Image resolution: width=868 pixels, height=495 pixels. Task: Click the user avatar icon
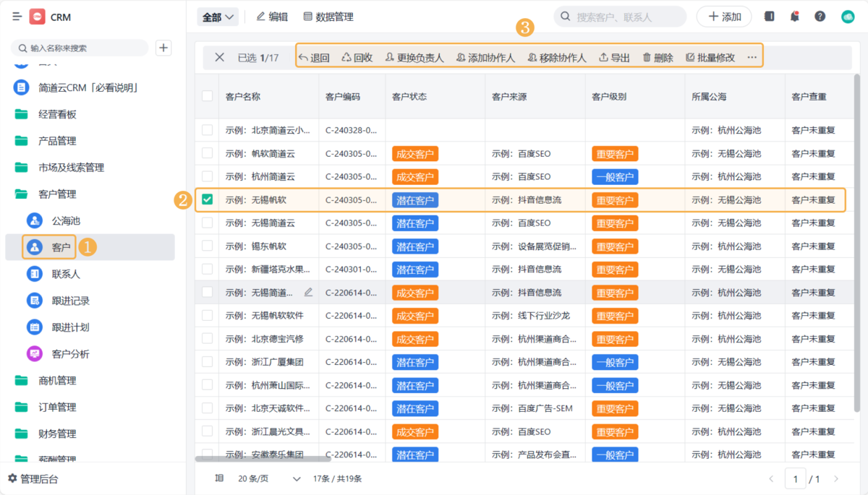(848, 17)
